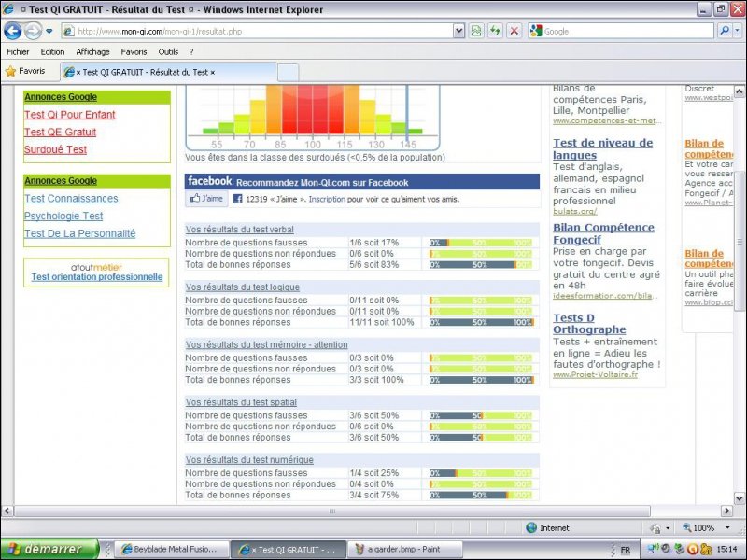Image resolution: width=747 pixels, height=560 pixels.
Task: Click the browser Back arrow button
Action: pyautogui.click(x=13, y=31)
